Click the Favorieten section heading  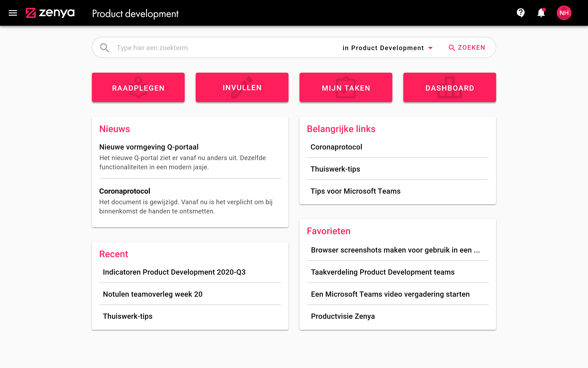click(328, 231)
